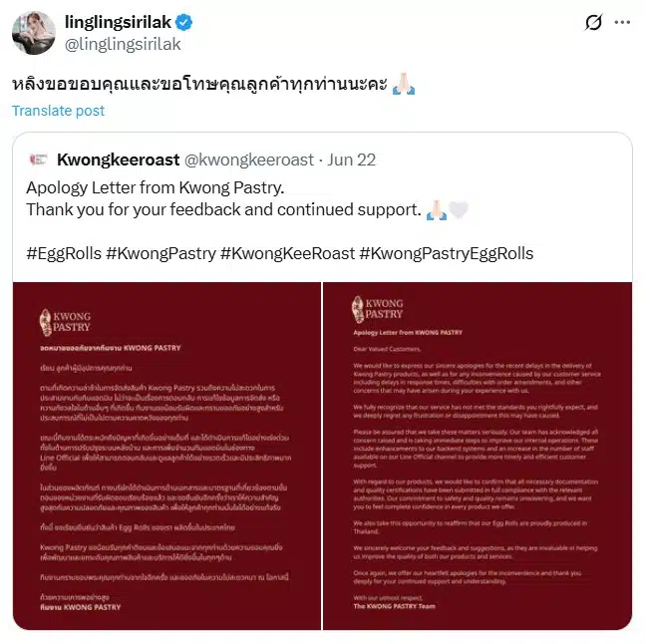
Task: Click the @kwongkeeroast handle
Action: point(249,160)
